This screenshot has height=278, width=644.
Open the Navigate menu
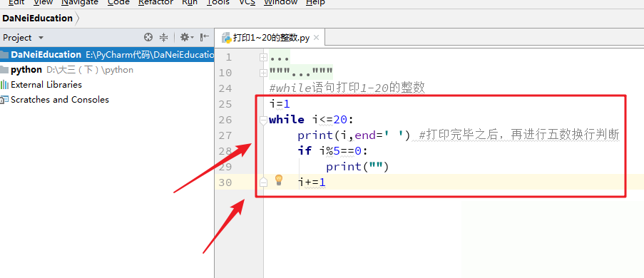80,2
